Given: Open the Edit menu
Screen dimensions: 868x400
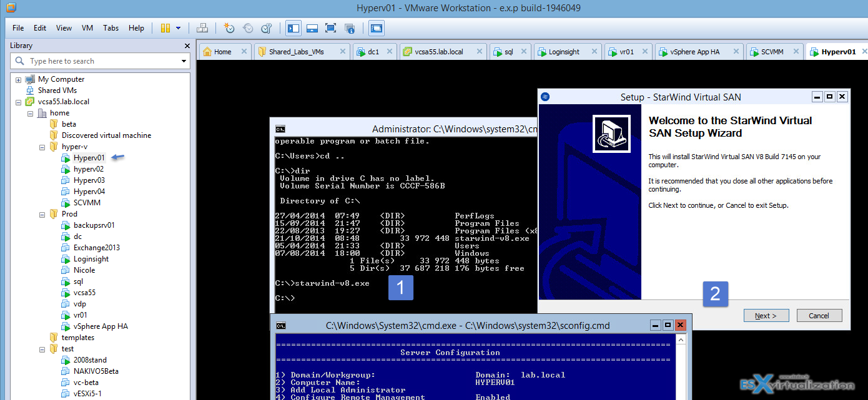Looking at the screenshot, I should click(40, 28).
